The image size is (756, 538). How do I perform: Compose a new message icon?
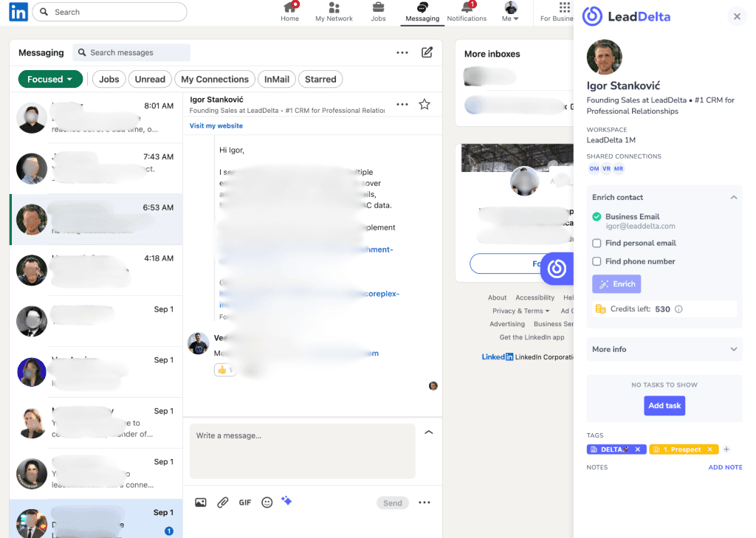point(427,52)
